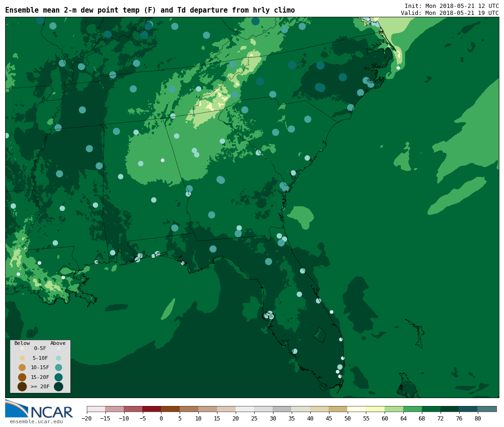Click the 'Above' legend heading
Viewport: 504px width, 427px height.
(x=58, y=343)
